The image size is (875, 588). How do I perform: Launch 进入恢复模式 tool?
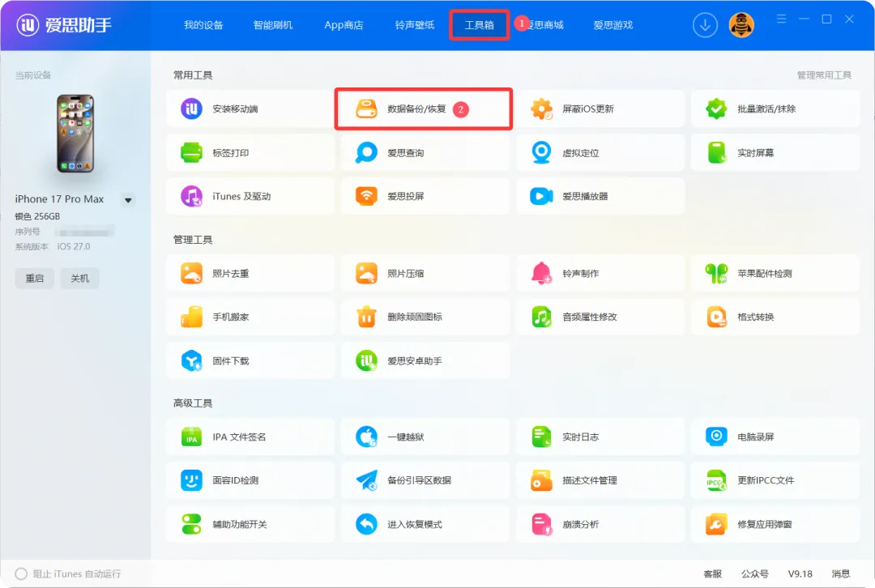(x=425, y=524)
